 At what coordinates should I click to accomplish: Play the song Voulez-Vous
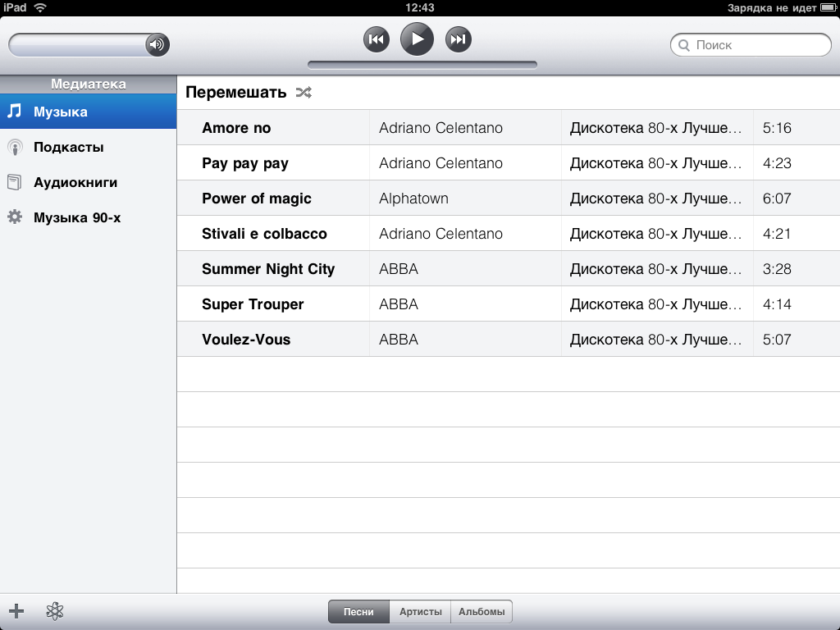(x=246, y=340)
